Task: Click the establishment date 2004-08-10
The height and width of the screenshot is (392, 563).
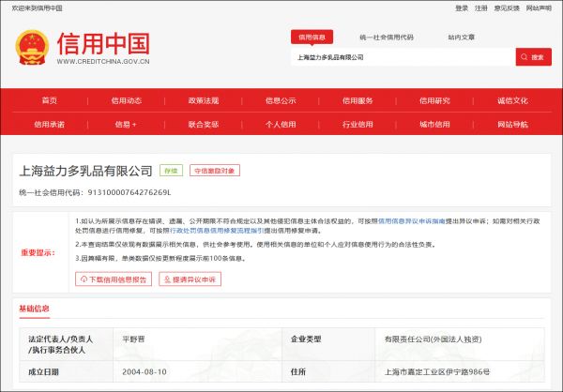Action: 145,372
